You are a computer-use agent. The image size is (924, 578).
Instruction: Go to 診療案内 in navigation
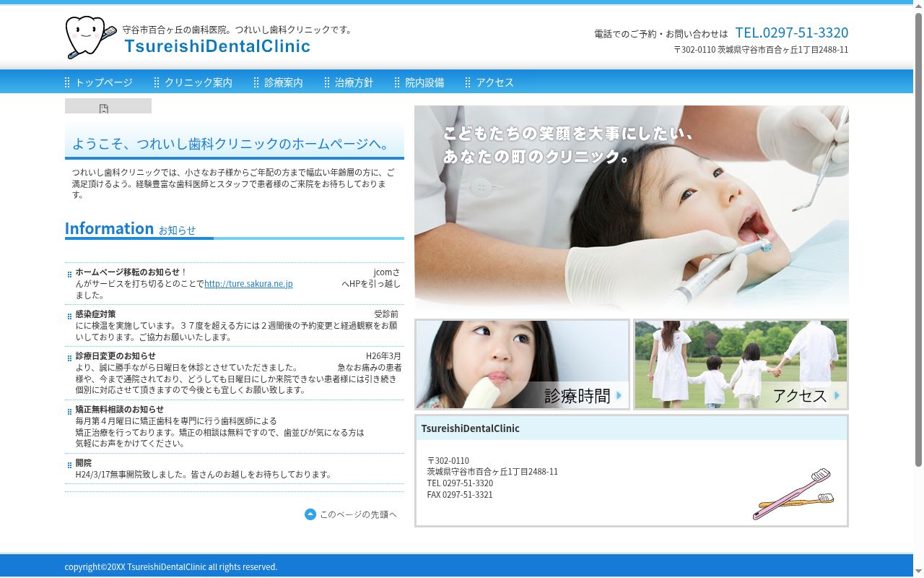pyautogui.click(x=278, y=82)
